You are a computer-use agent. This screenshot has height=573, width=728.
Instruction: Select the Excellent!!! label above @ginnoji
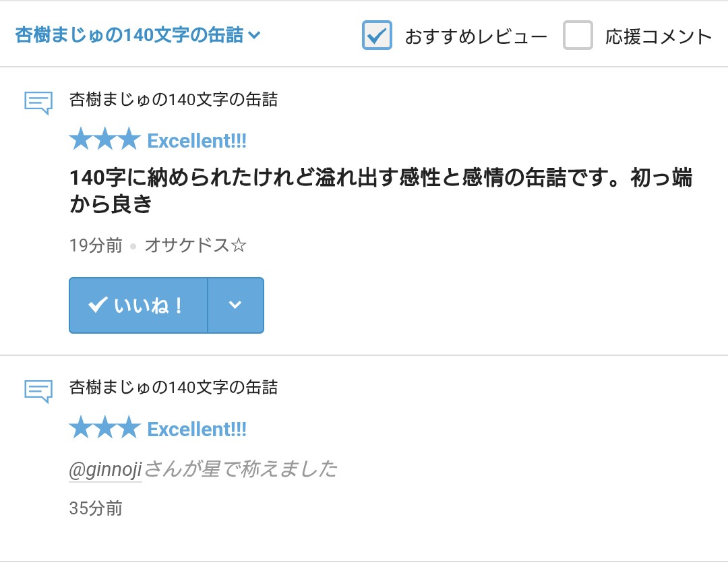coord(197,429)
